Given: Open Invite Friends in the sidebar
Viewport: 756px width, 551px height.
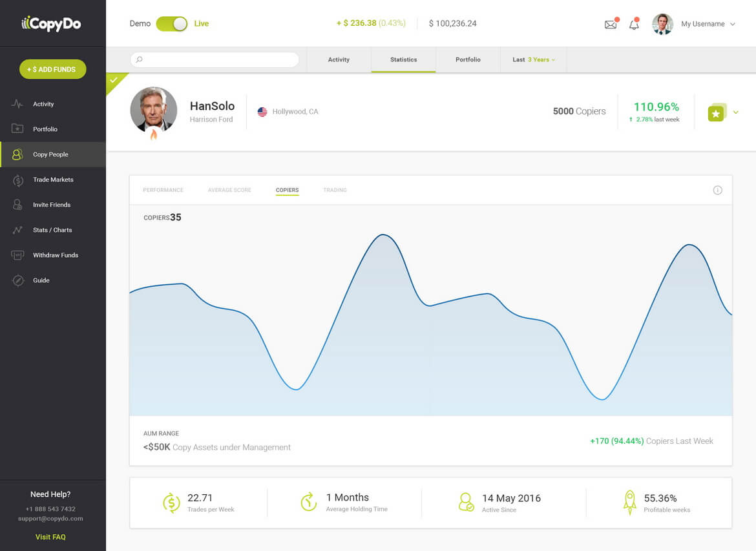Looking at the screenshot, I should point(53,205).
